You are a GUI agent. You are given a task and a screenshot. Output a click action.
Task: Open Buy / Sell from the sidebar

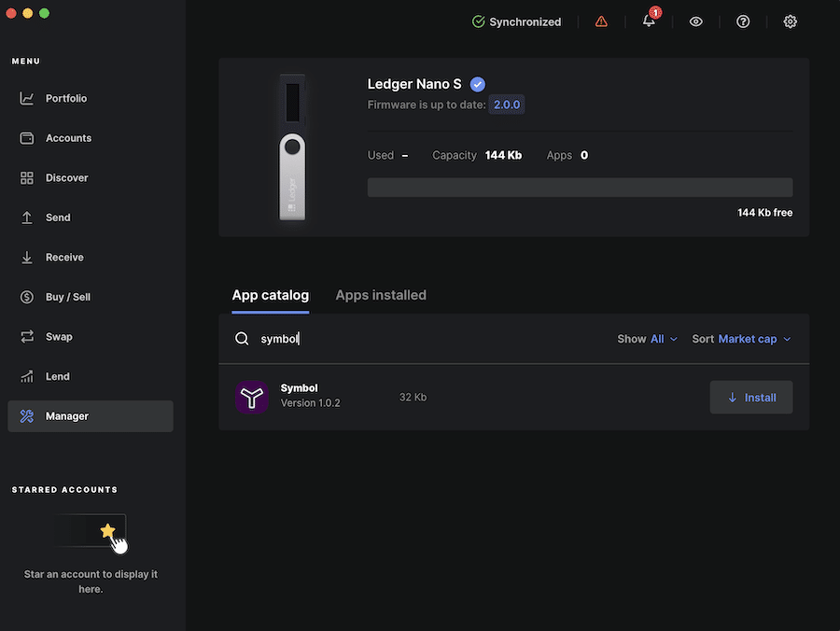91,297
